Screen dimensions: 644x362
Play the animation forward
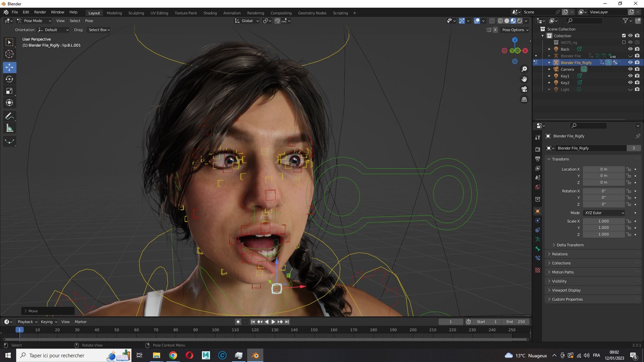(x=273, y=322)
